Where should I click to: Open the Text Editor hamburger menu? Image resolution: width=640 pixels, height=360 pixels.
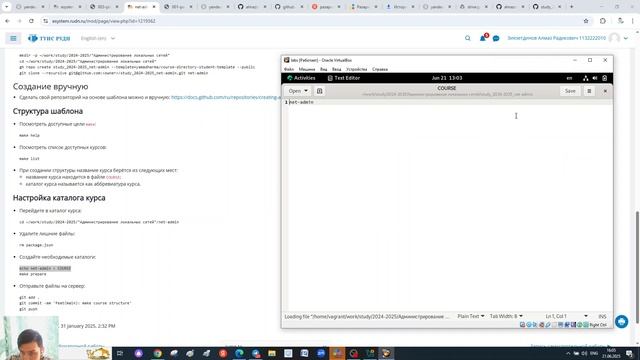tap(589, 91)
